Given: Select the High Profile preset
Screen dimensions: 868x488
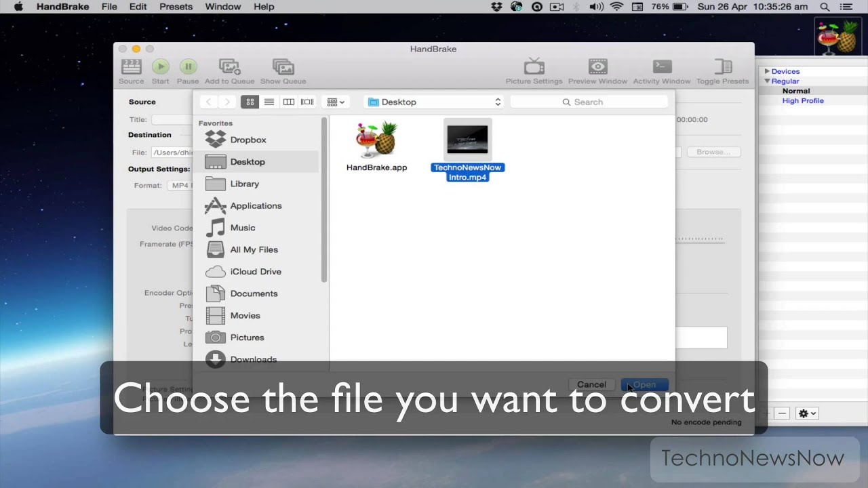Looking at the screenshot, I should [x=803, y=100].
